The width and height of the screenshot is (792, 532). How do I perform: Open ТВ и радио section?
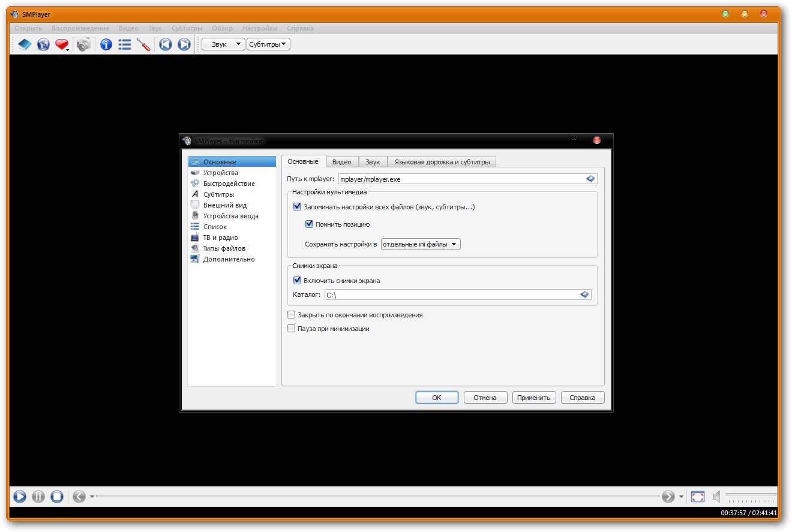pyautogui.click(x=232, y=238)
